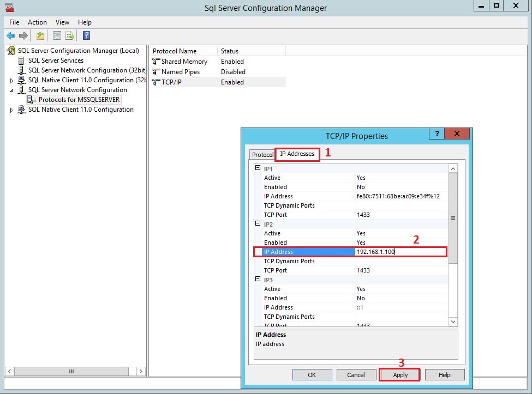Select the Named Pipes protocol row
Viewport: 532px width, 394px height.
point(218,72)
